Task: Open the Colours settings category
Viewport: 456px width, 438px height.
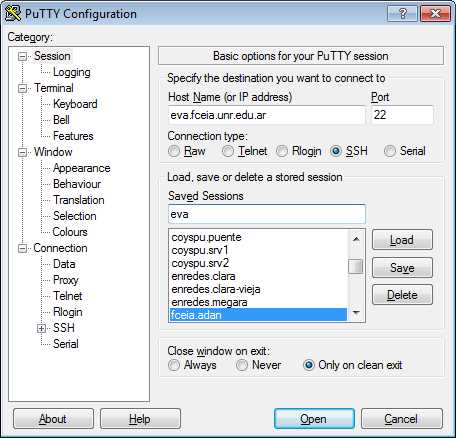Action: [x=70, y=232]
